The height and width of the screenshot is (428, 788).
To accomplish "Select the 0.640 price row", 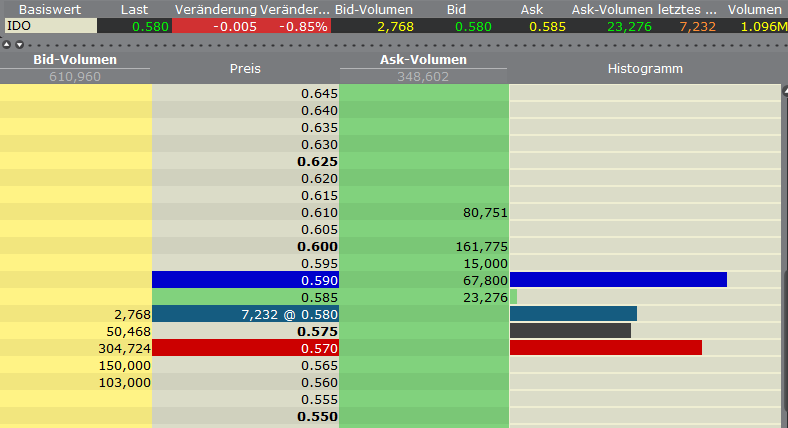I will (246, 110).
